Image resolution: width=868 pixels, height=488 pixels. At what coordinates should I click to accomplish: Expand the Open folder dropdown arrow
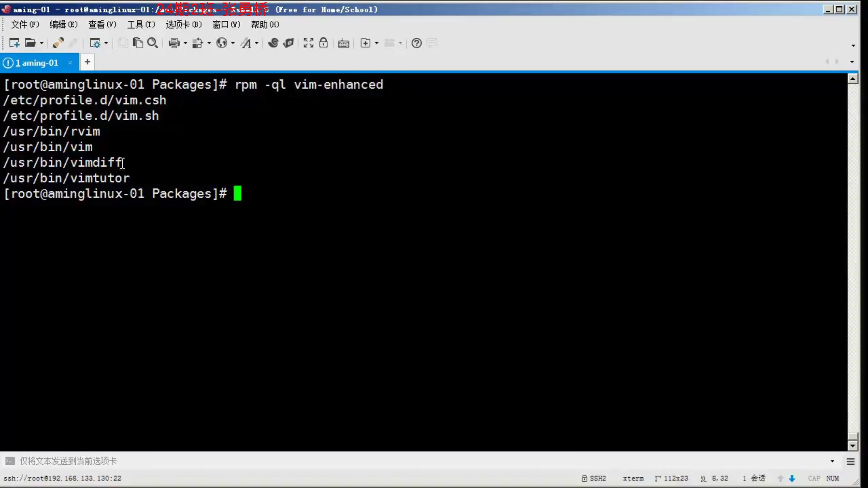pos(41,43)
